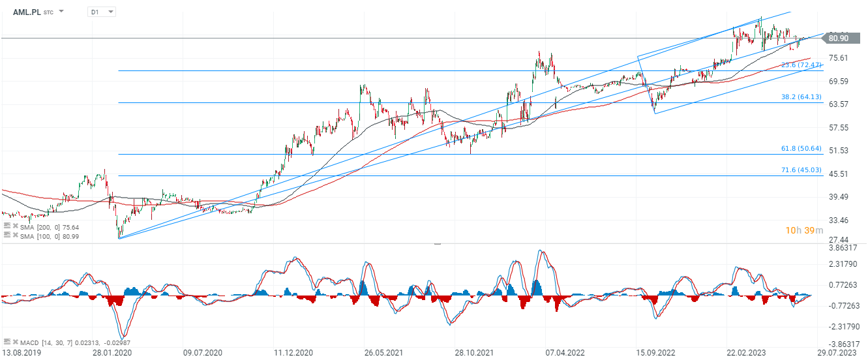Viewport: 868px width, 364px height.
Task: Select the 38.2 (64.13) Fibonacci level label
Action: coord(802,97)
